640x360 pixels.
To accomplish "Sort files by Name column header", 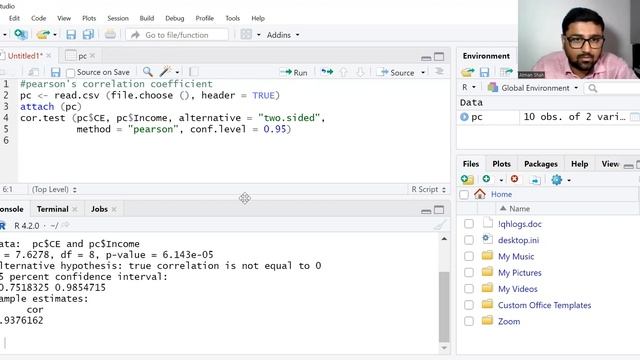I will [x=519, y=209].
